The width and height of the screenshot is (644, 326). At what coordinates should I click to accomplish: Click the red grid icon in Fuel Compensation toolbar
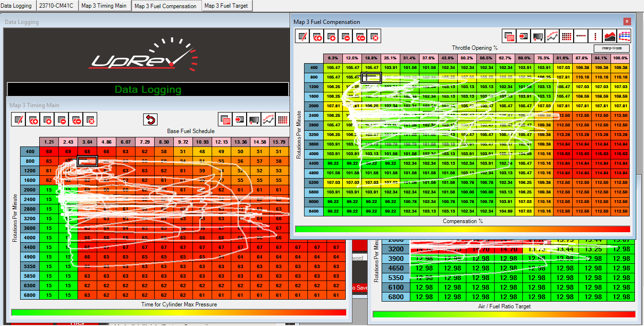[567, 36]
